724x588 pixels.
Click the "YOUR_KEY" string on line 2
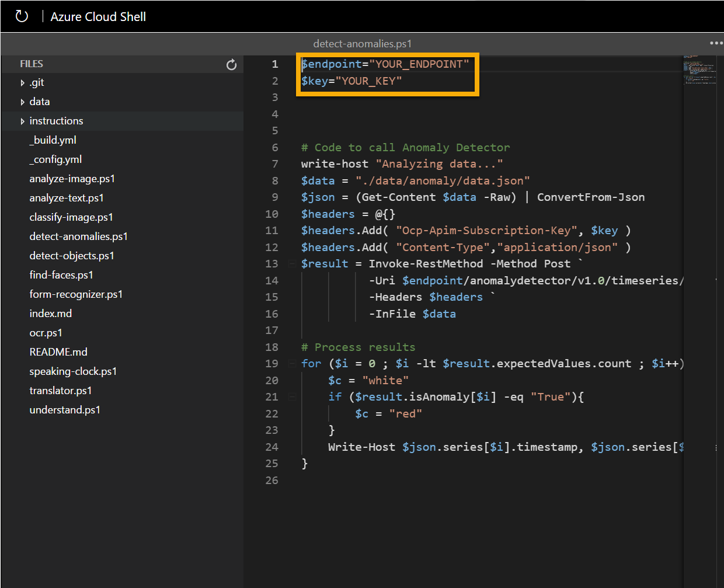coord(368,81)
